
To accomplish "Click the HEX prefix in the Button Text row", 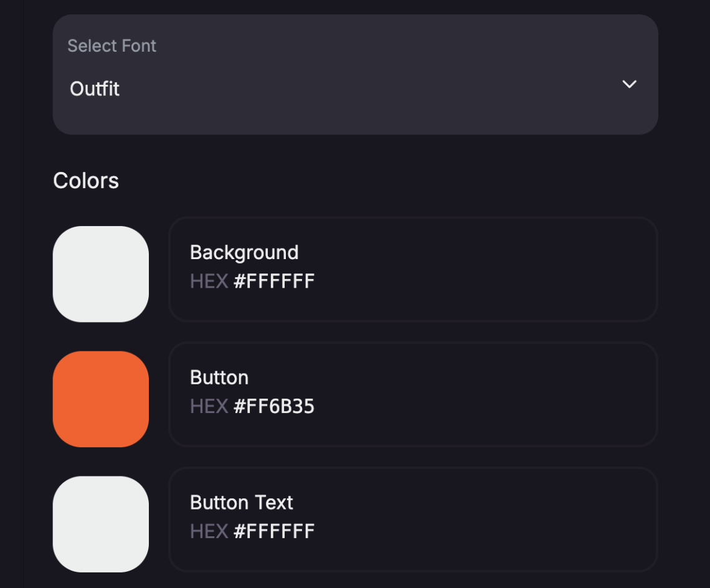I will pos(209,531).
